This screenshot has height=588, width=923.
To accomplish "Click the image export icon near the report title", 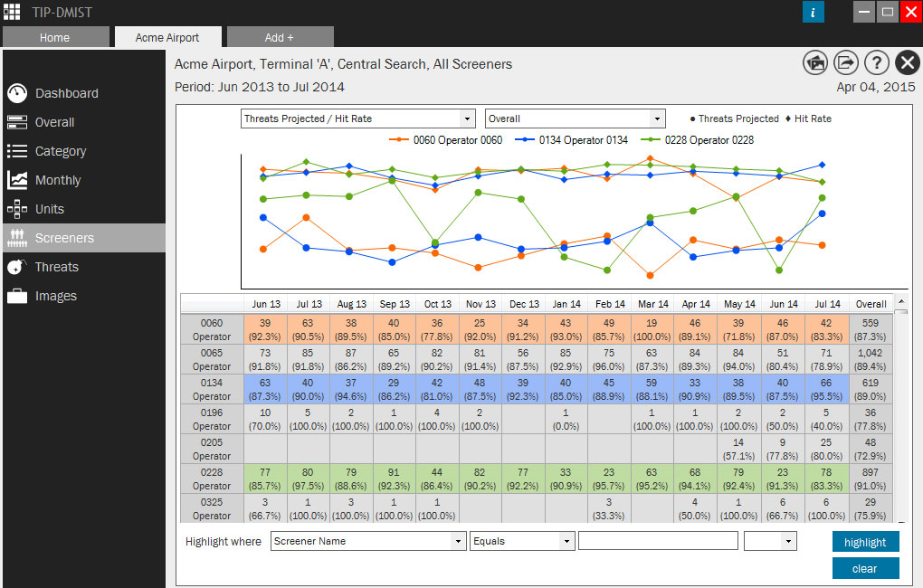I will coord(815,62).
